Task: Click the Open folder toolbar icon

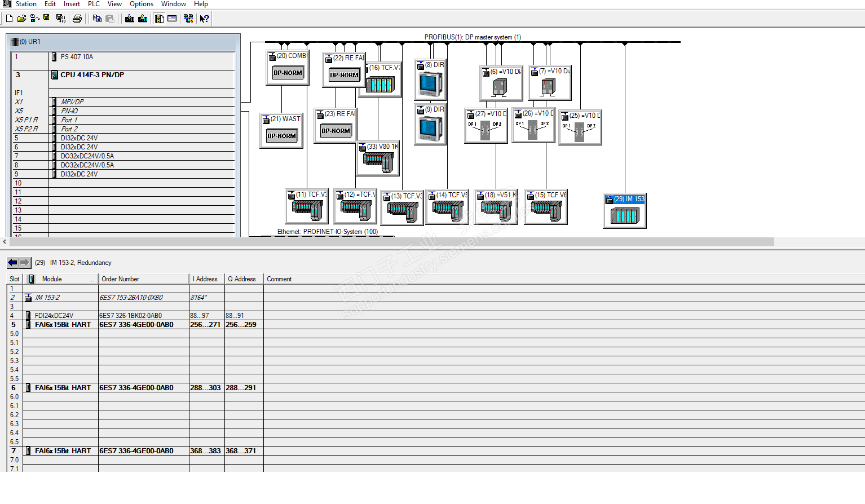Action: click(x=21, y=19)
